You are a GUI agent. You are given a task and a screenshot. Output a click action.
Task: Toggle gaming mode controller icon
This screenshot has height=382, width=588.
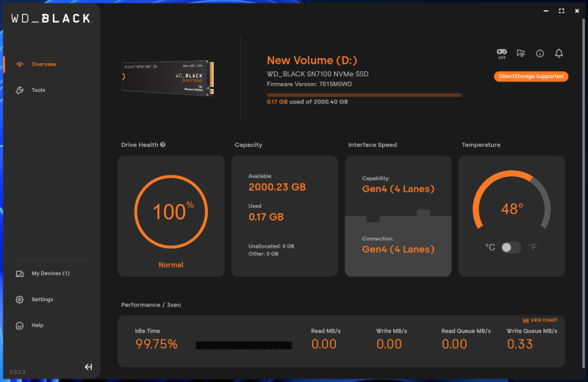point(502,53)
